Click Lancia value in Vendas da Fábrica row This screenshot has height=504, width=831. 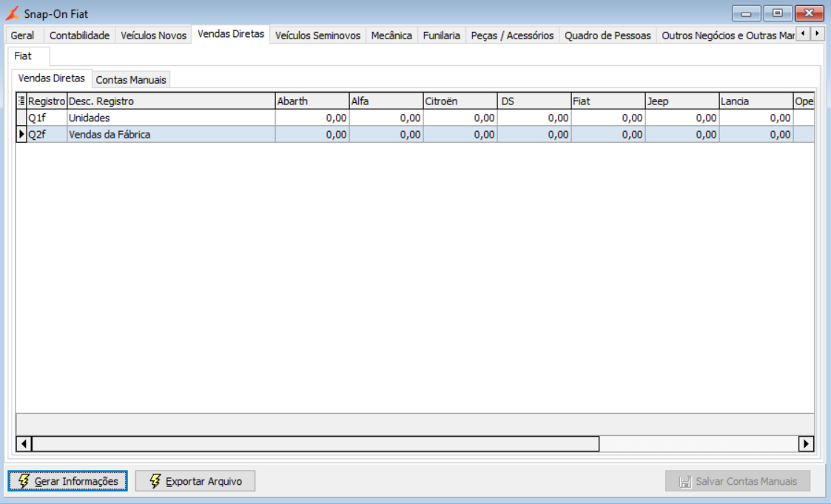click(x=756, y=134)
